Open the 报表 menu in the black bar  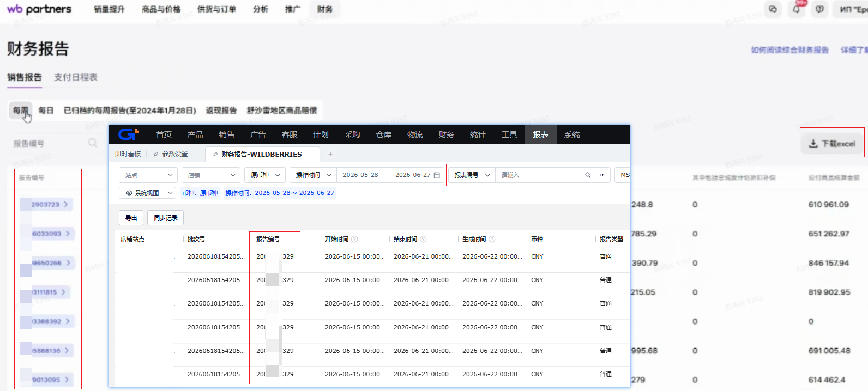click(541, 135)
